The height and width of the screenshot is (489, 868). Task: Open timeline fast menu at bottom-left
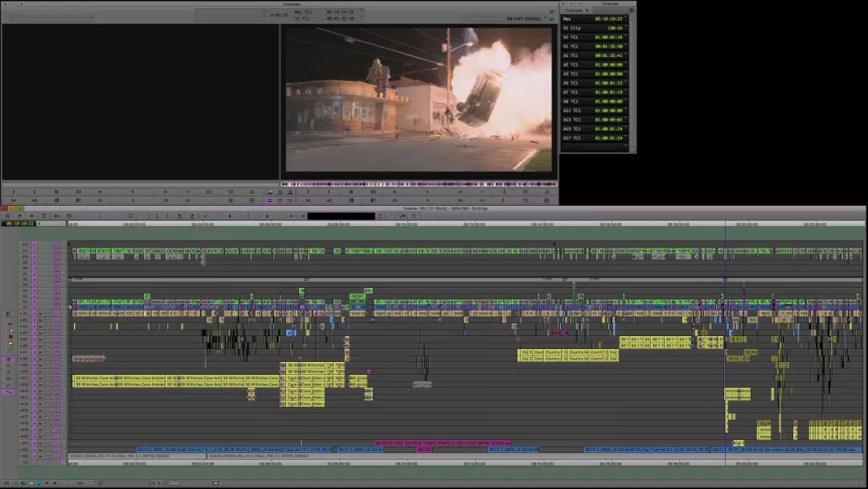(x=7, y=483)
